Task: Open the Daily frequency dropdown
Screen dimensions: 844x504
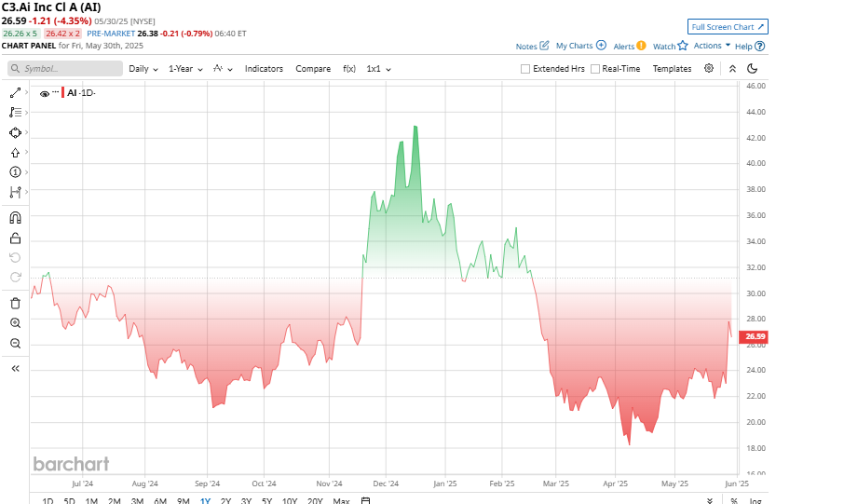Action: pyautogui.click(x=143, y=69)
